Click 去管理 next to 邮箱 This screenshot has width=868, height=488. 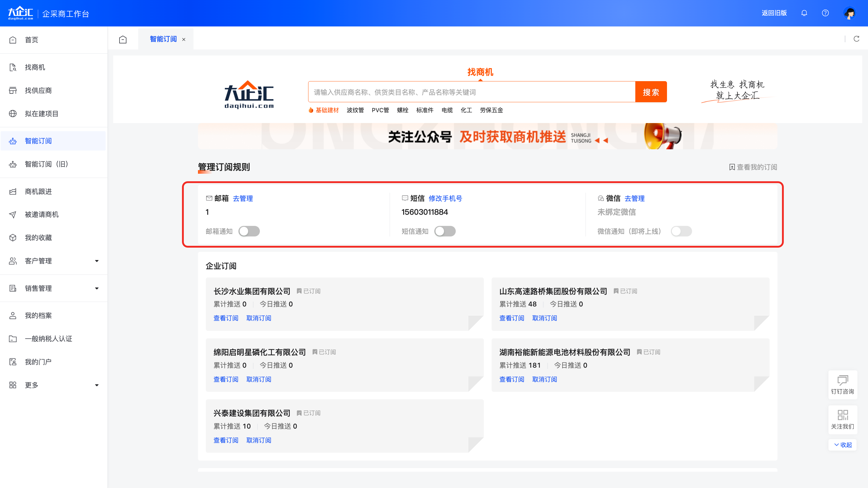(243, 198)
